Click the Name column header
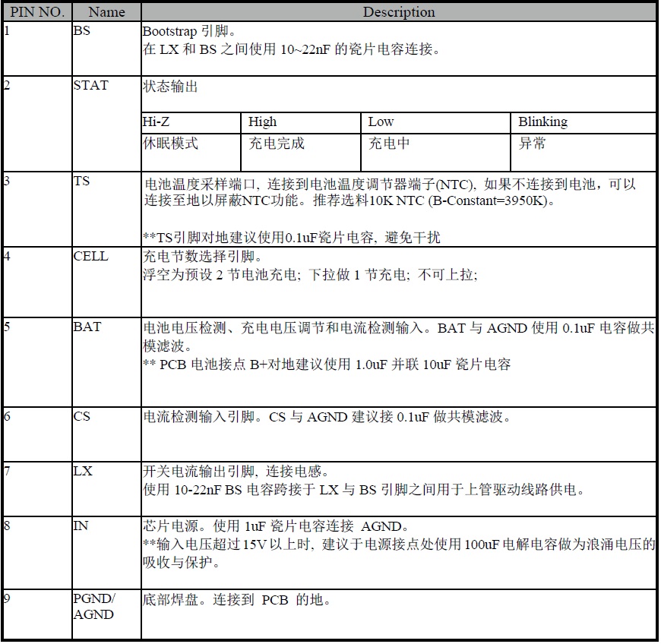The width and height of the screenshot is (661, 644). (106, 12)
